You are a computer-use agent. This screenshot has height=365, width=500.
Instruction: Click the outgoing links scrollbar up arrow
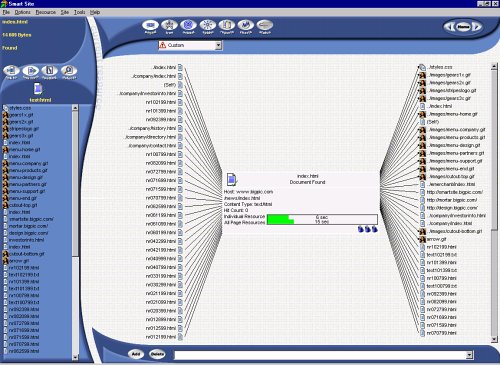click(x=494, y=67)
